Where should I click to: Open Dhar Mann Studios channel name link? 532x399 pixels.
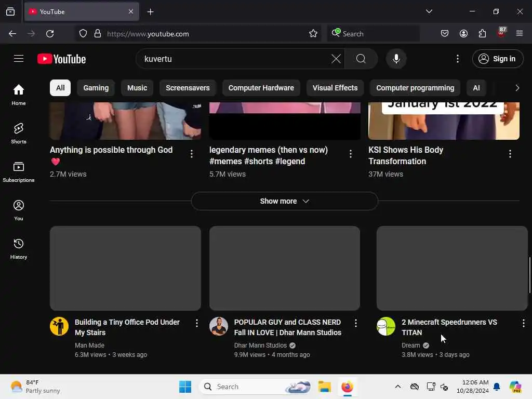(x=260, y=345)
